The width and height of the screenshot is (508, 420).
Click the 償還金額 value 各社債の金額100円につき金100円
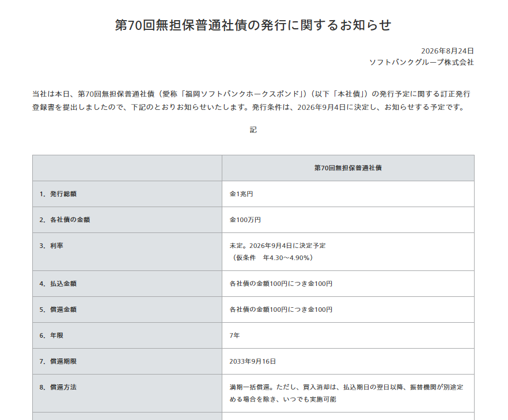pos(281,310)
